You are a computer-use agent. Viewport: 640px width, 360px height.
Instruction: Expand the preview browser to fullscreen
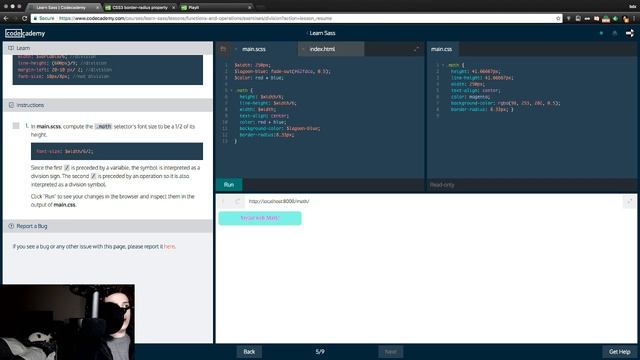tap(629, 201)
